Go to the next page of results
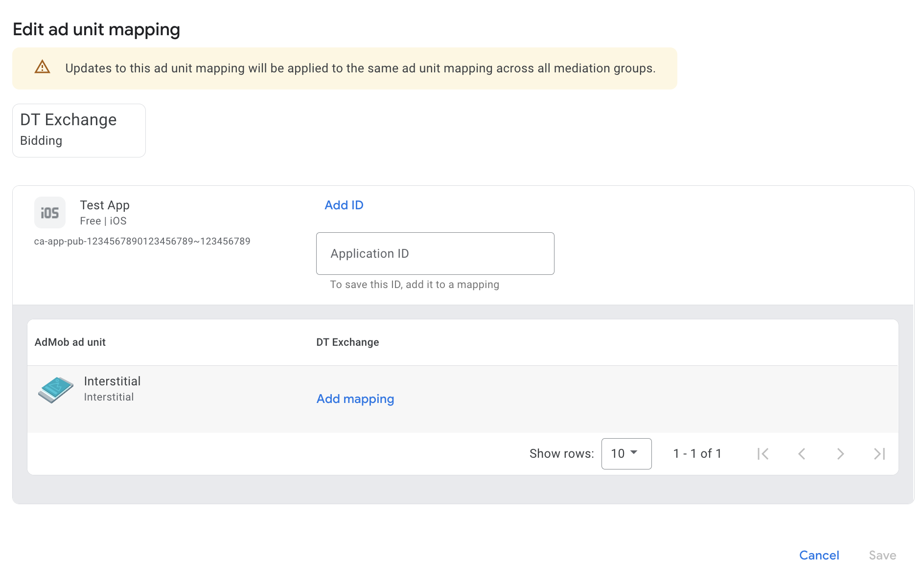 840,454
